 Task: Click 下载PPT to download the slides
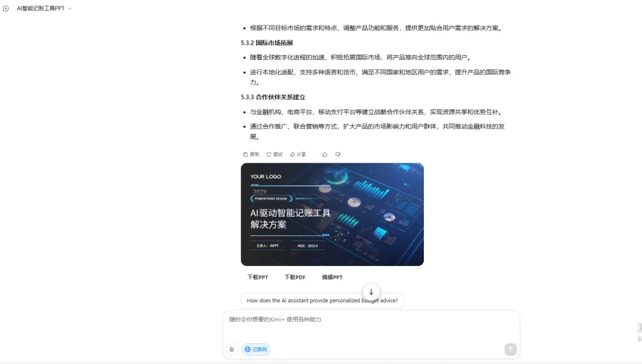pyautogui.click(x=257, y=277)
